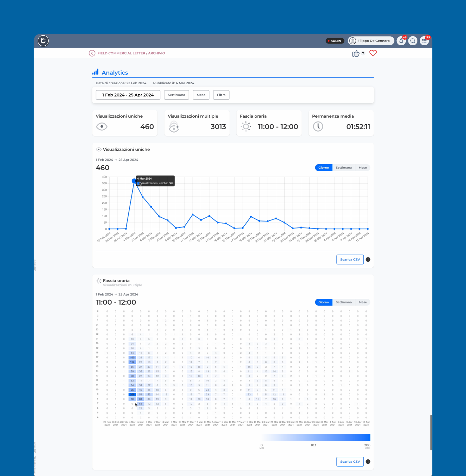Switch Fascia oraria heatmap to Settimana
The width and height of the screenshot is (466, 476).
pos(344,302)
